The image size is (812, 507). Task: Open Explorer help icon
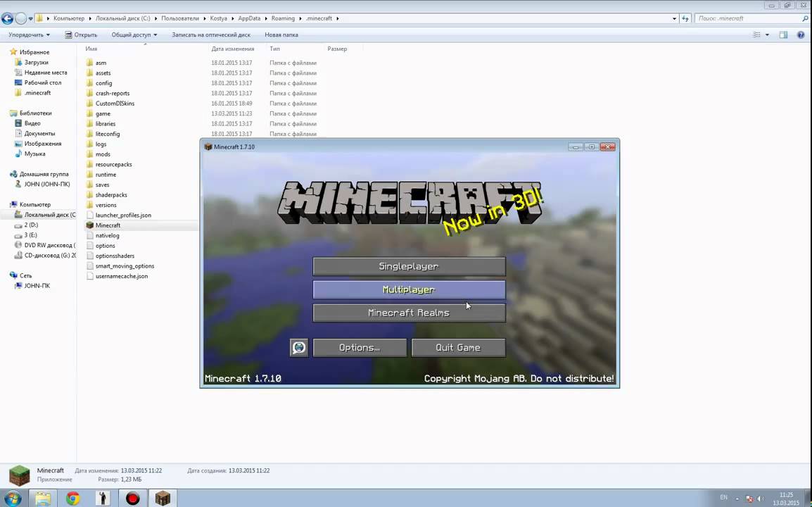pos(801,35)
